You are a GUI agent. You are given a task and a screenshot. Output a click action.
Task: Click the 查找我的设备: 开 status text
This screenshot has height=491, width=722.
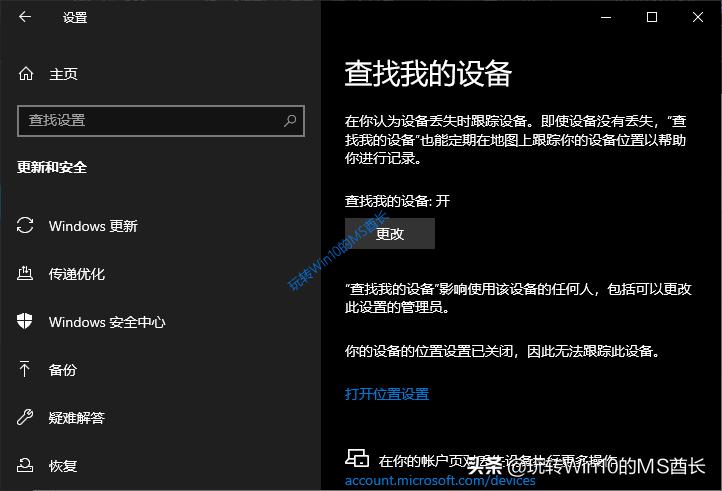[x=397, y=201]
